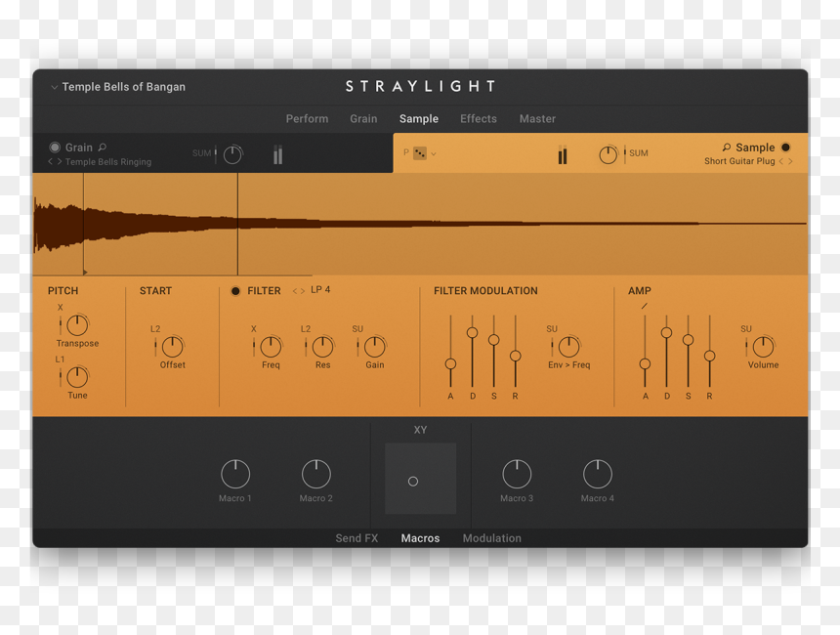Click the Env > Freq knob
Screen dimensions: 840x635
click(568, 347)
